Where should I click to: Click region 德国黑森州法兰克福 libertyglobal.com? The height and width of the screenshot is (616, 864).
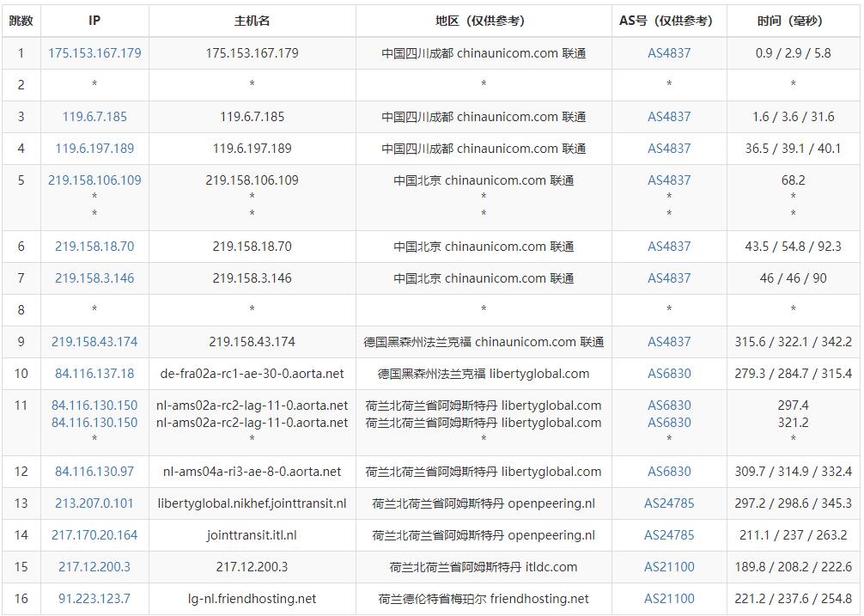484,374
